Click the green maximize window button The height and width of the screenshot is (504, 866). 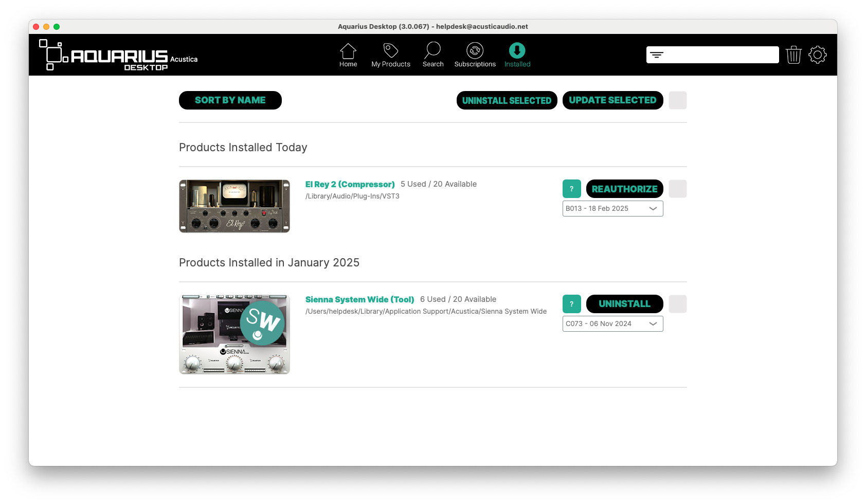click(57, 27)
